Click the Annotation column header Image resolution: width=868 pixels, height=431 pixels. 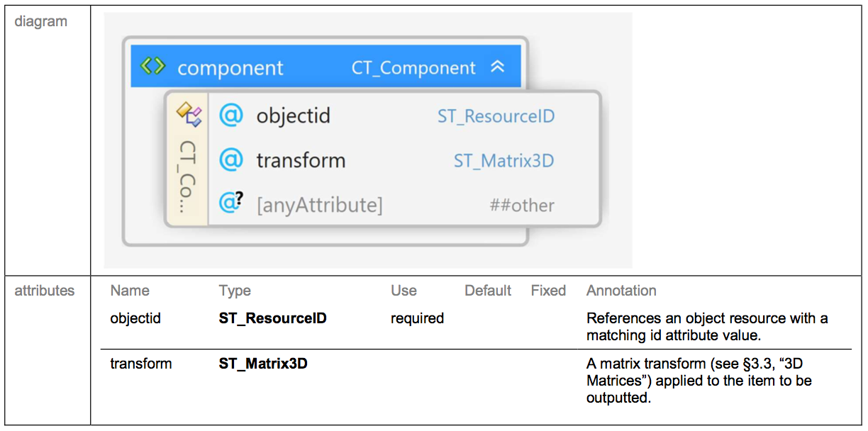[621, 291]
